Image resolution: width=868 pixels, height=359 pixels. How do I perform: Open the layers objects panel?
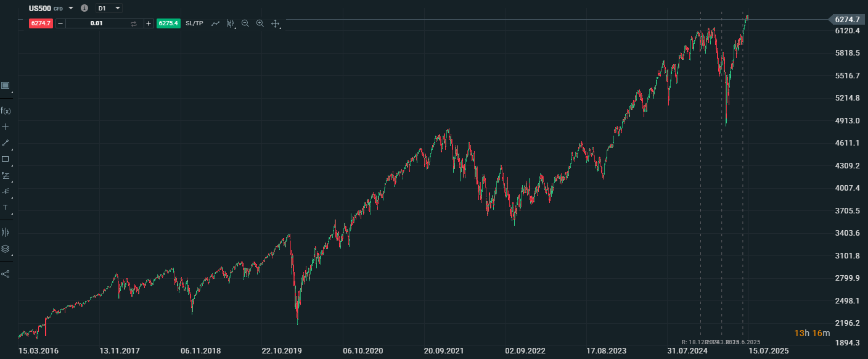click(6, 249)
